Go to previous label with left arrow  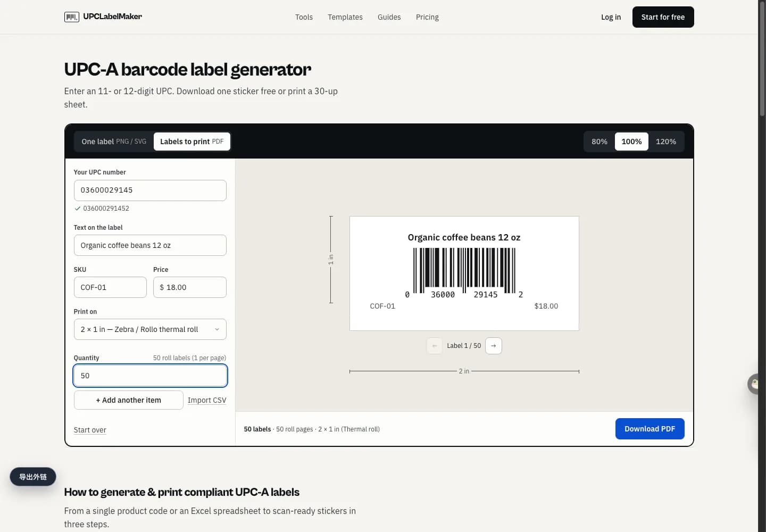pos(435,346)
